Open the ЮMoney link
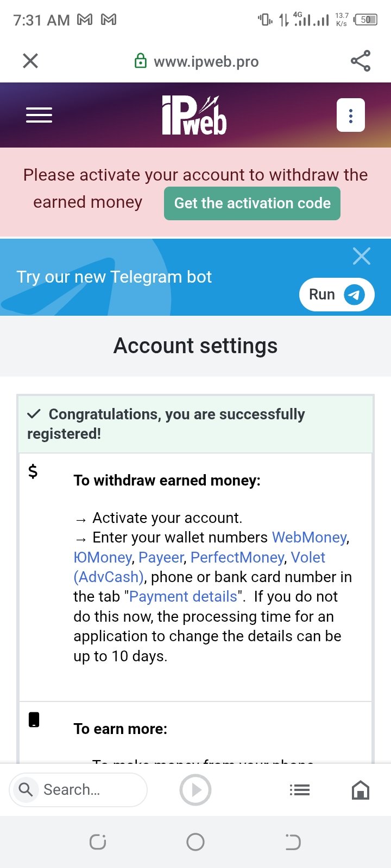 click(103, 558)
